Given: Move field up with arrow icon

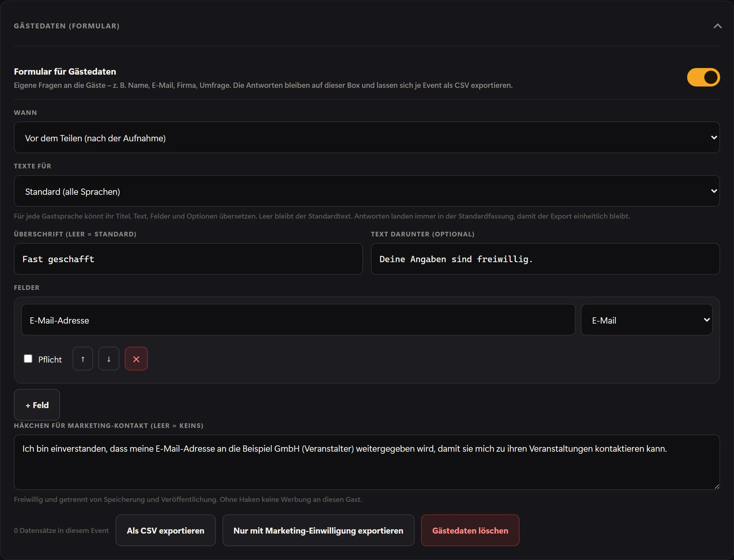Looking at the screenshot, I should (x=83, y=359).
